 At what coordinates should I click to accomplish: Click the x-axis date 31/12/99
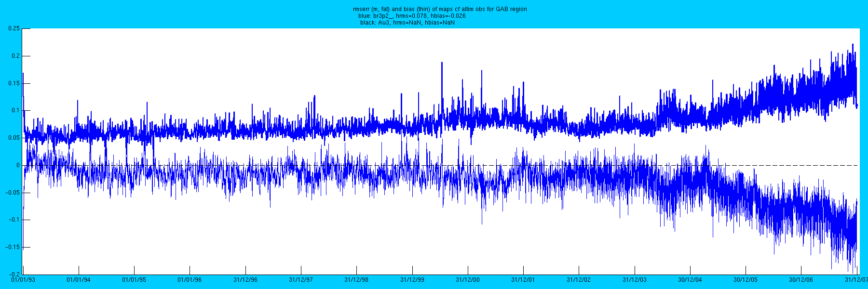[412, 279]
